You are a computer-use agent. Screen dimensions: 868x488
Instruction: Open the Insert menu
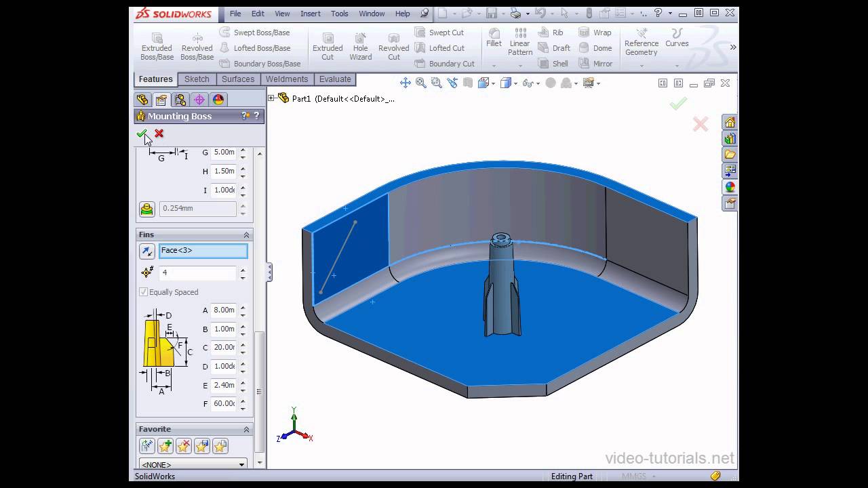pos(311,14)
